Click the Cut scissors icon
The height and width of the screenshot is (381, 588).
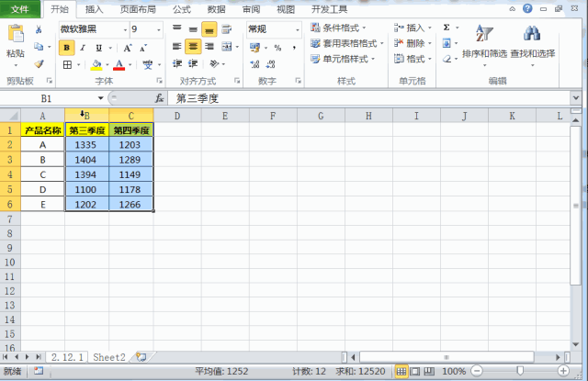39,29
